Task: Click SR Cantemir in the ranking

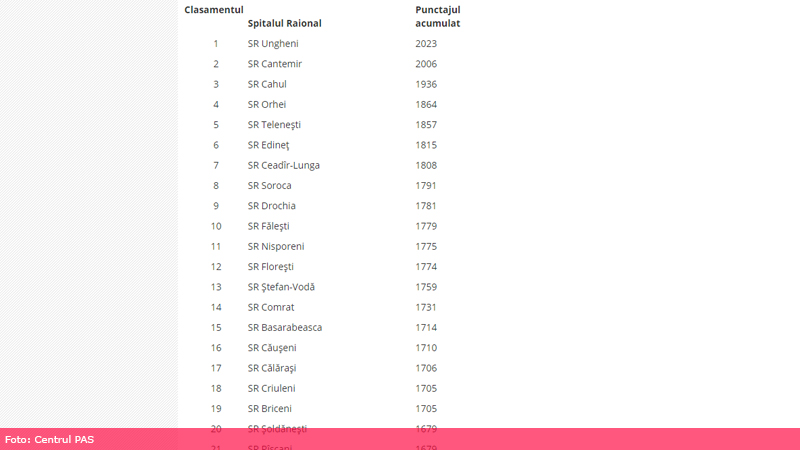Action: click(275, 64)
